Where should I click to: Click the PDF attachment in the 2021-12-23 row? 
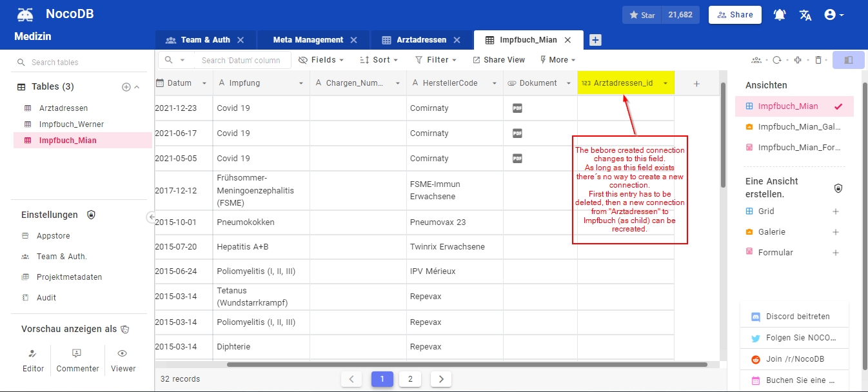(517, 108)
